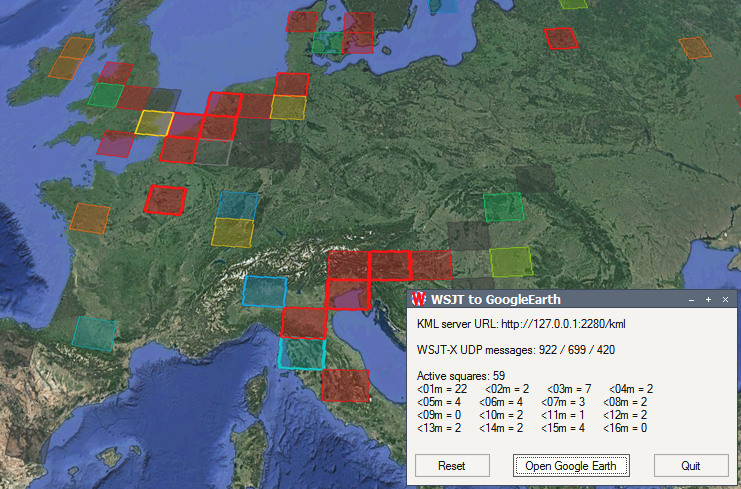The image size is (741, 489).
Task: Quit the WSJT to GoogleEarth app
Action: click(691, 466)
